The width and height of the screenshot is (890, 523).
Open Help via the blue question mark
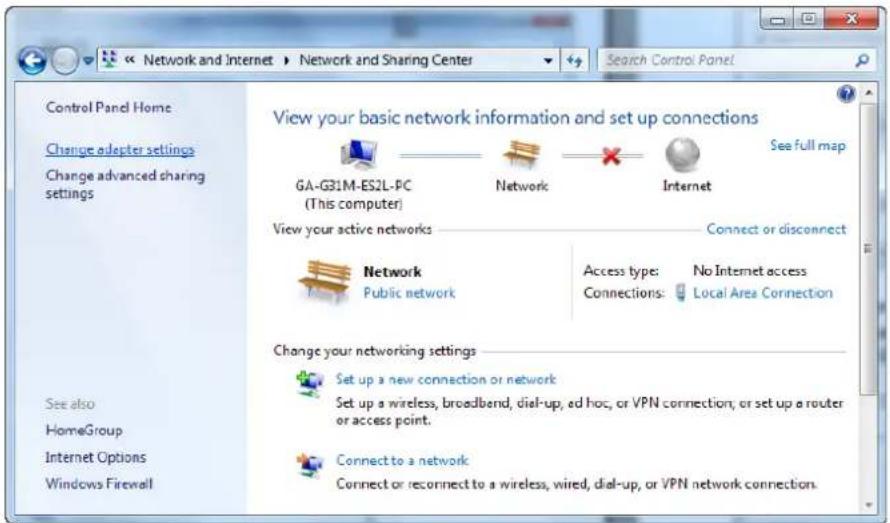[x=846, y=94]
